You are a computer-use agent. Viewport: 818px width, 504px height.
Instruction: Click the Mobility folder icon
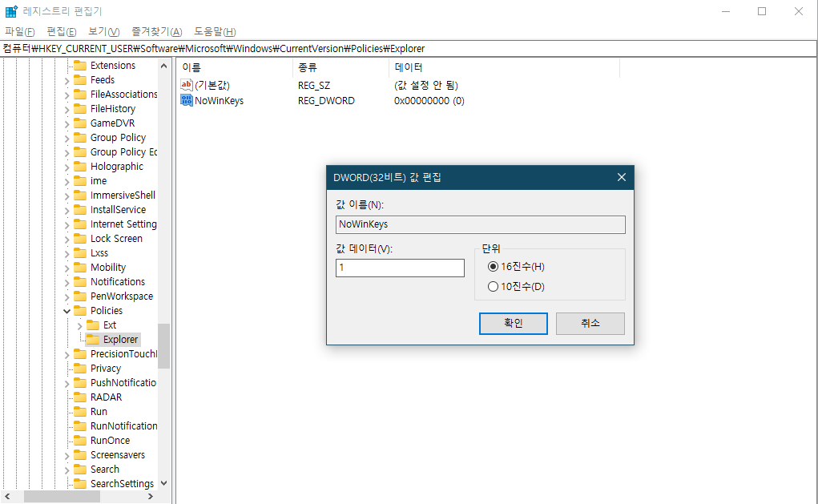point(80,268)
